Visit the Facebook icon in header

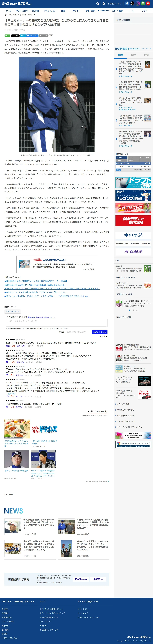click(x=127, y=3)
